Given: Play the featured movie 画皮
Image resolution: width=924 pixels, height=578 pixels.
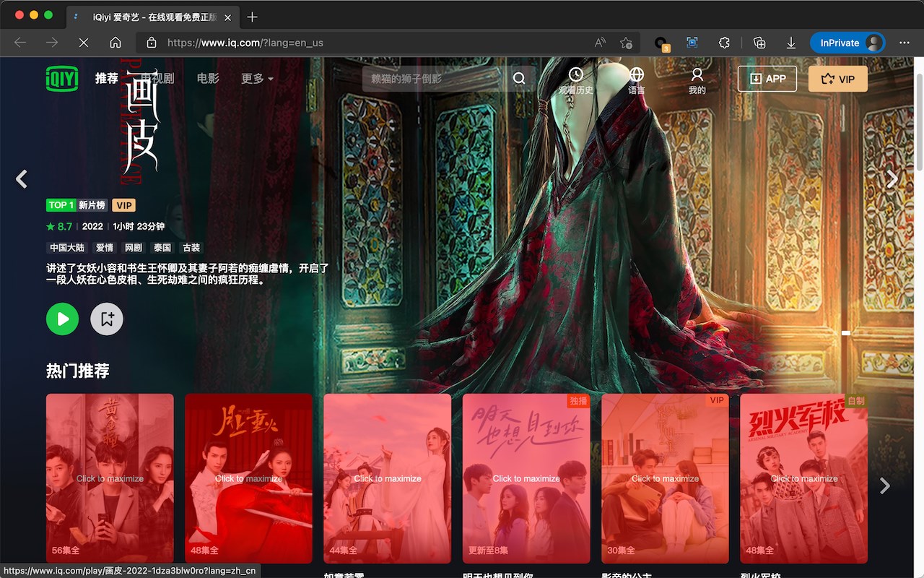Looking at the screenshot, I should click(63, 319).
